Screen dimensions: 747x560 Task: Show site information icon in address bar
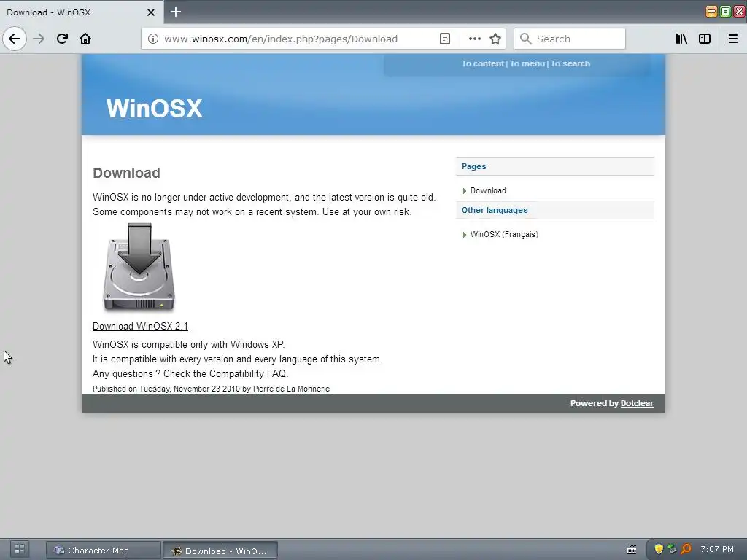[x=153, y=39]
